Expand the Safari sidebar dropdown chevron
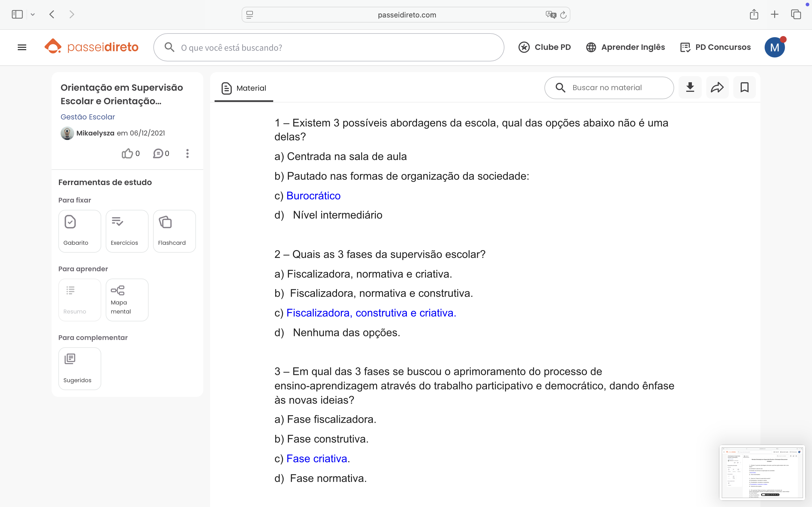This screenshot has width=812, height=507. pyautogui.click(x=32, y=14)
